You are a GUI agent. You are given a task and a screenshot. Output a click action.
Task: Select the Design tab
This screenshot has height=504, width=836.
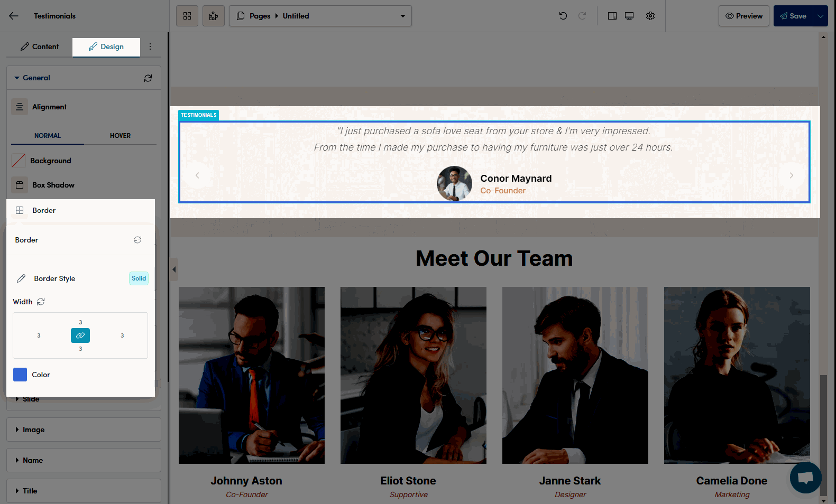tap(106, 46)
